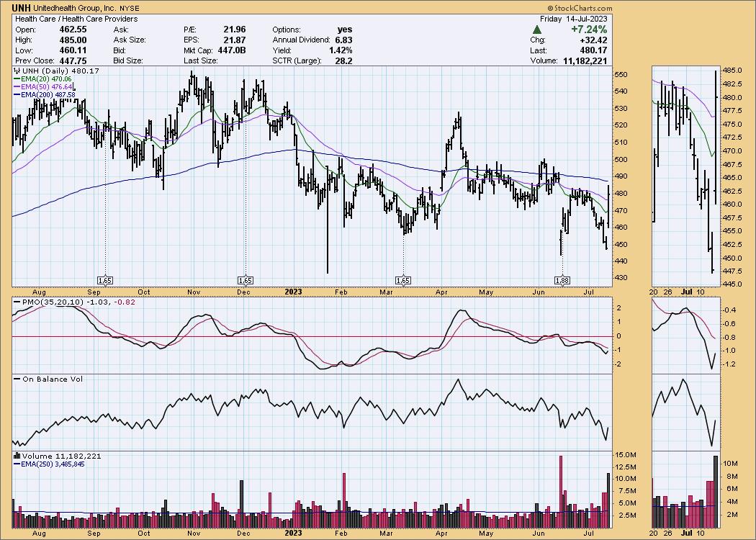This screenshot has height=540, width=756.
Task: Click the Friday 14-Jul-2023 date label
Action: coord(573,19)
